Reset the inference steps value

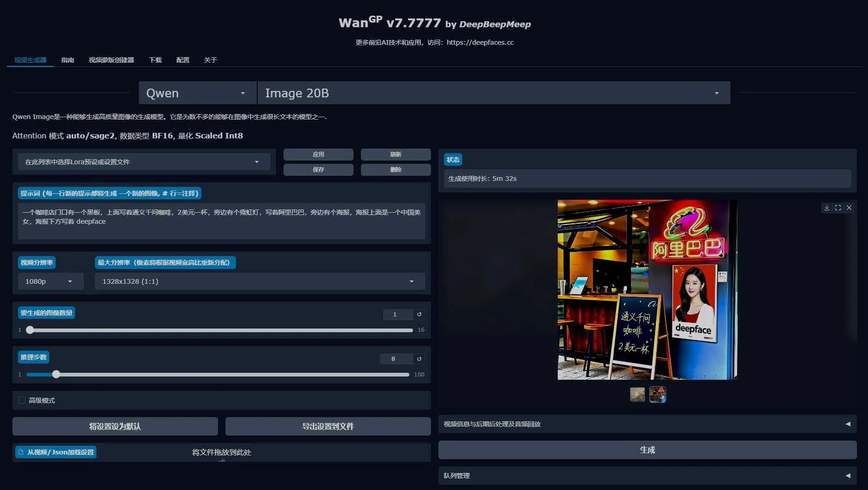419,359
